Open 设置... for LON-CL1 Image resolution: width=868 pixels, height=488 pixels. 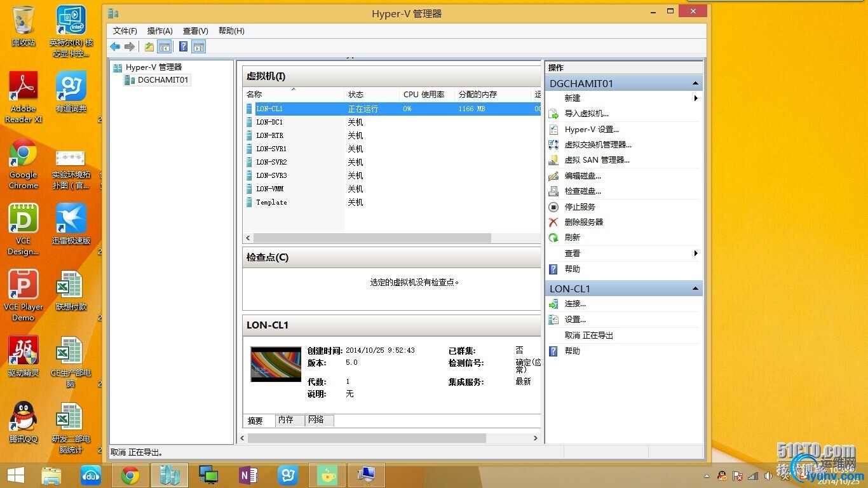pos(575,320)
